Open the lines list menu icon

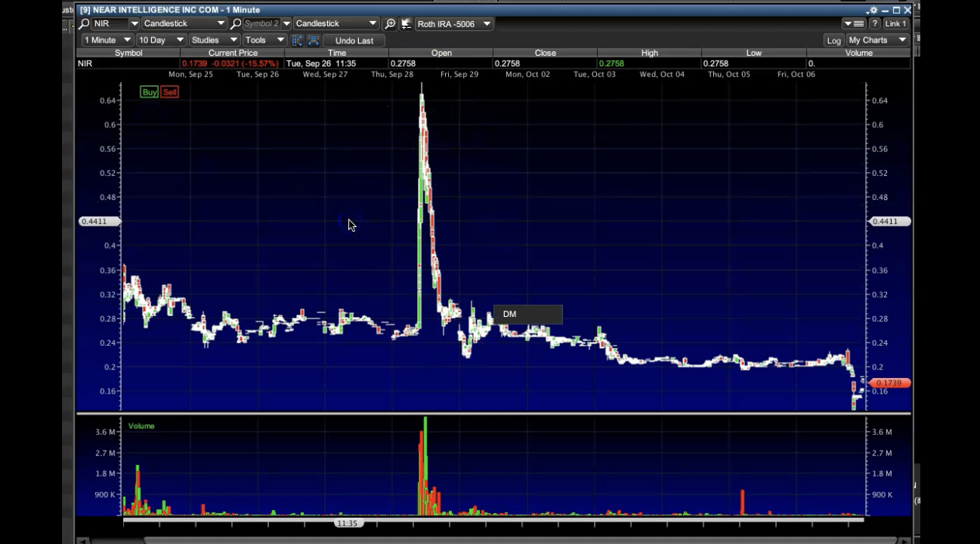[x=854, y=24]
